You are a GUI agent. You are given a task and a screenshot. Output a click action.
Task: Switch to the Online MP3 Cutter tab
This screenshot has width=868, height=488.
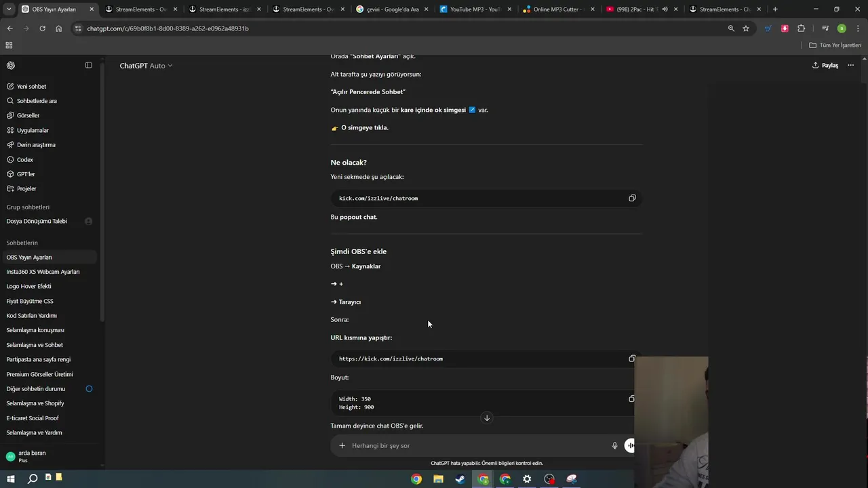click(559, 9)
